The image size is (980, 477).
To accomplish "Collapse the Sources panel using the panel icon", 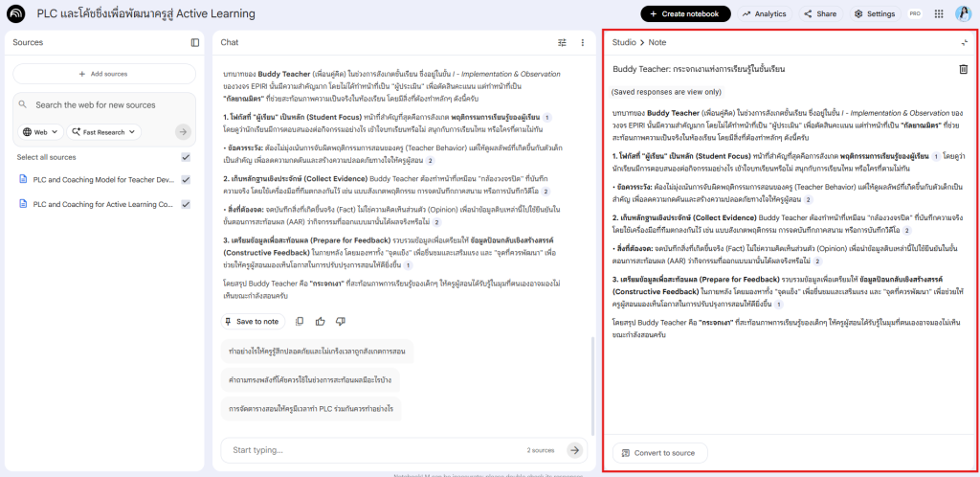I will [x=195, y=42].
